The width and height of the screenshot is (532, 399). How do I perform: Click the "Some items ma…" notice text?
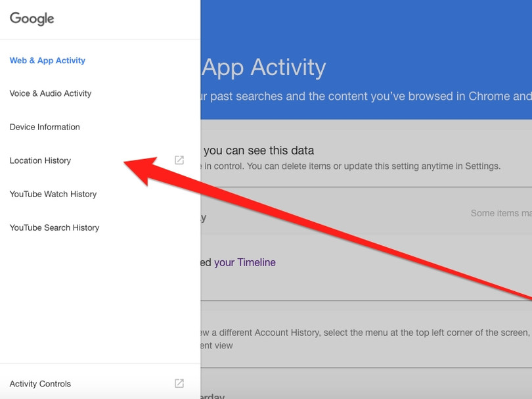tap(500, 213)
